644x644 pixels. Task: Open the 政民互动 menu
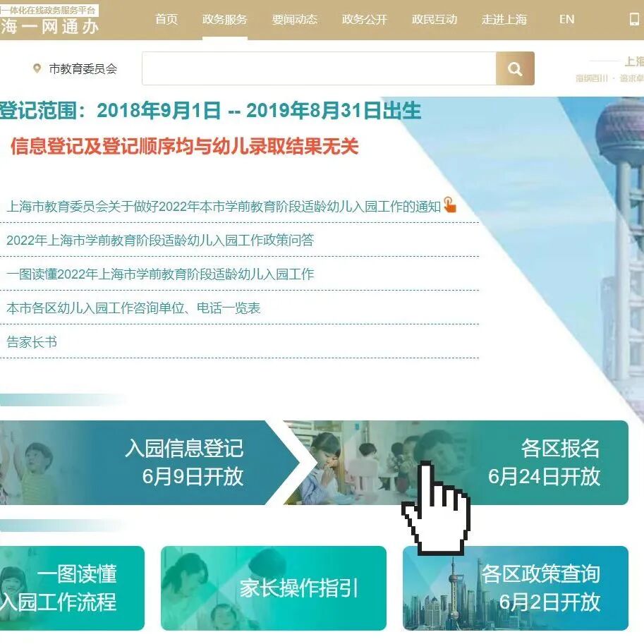point(434,19)
